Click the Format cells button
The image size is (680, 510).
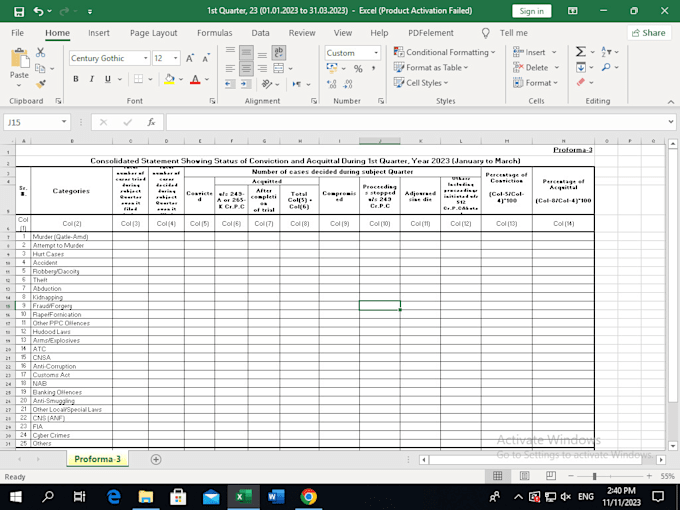point(536,82)
